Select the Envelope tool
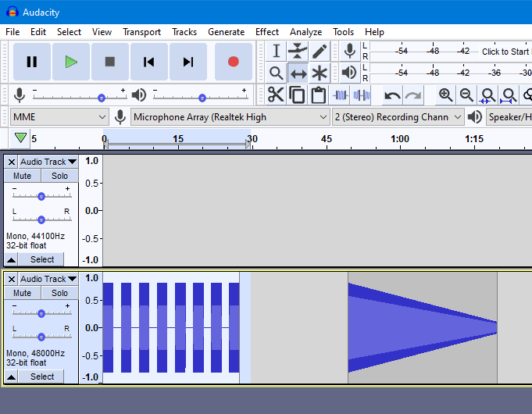Viewport: 532px width, 414px height. [298, 52]
